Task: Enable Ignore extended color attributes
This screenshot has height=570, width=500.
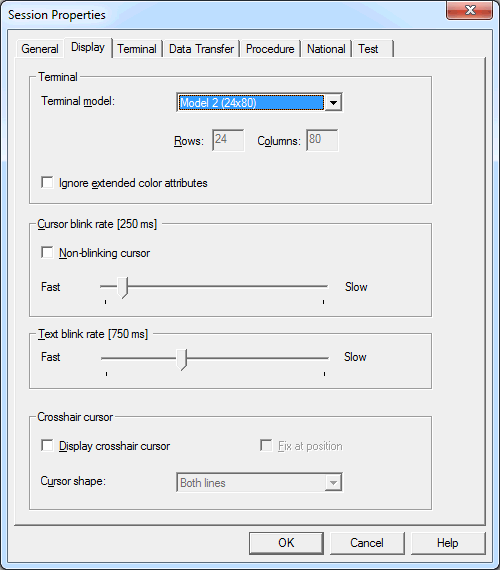Action: (x=47, y=182)
